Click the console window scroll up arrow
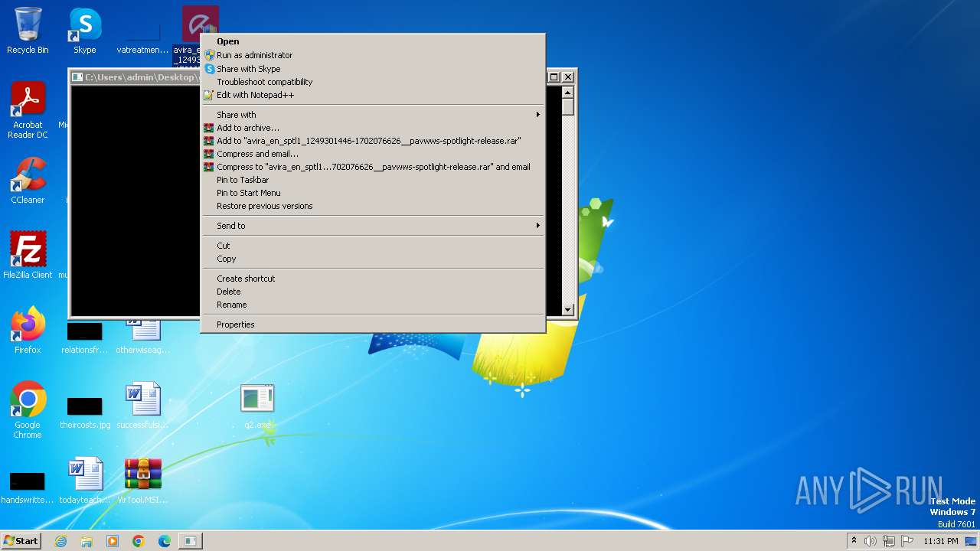The height and width of the screenshot is (551, 980). [x=567, y=93]
